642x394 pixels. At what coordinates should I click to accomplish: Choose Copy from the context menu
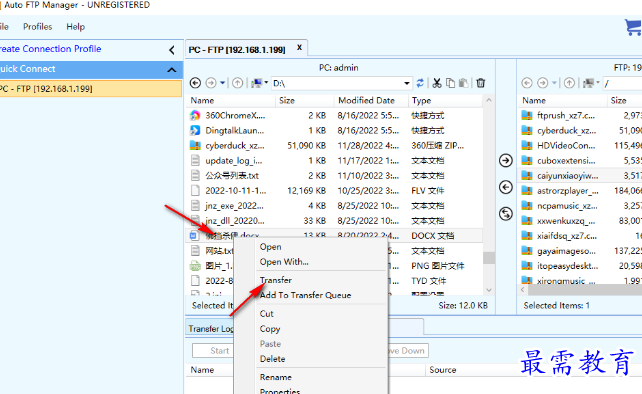270,329
